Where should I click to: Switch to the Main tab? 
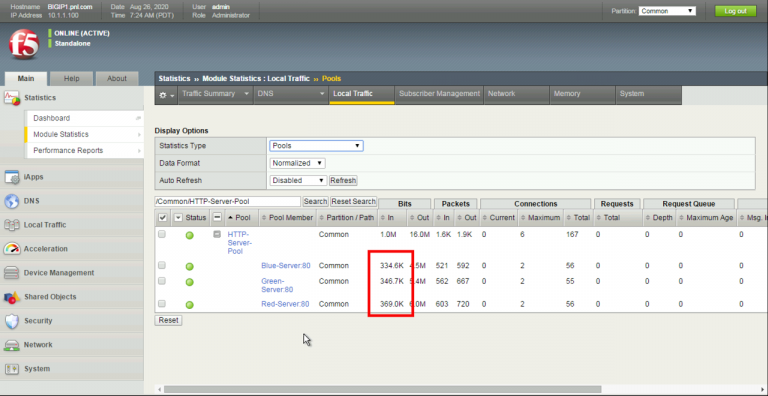pyautogui.click(x=26, y=78)
